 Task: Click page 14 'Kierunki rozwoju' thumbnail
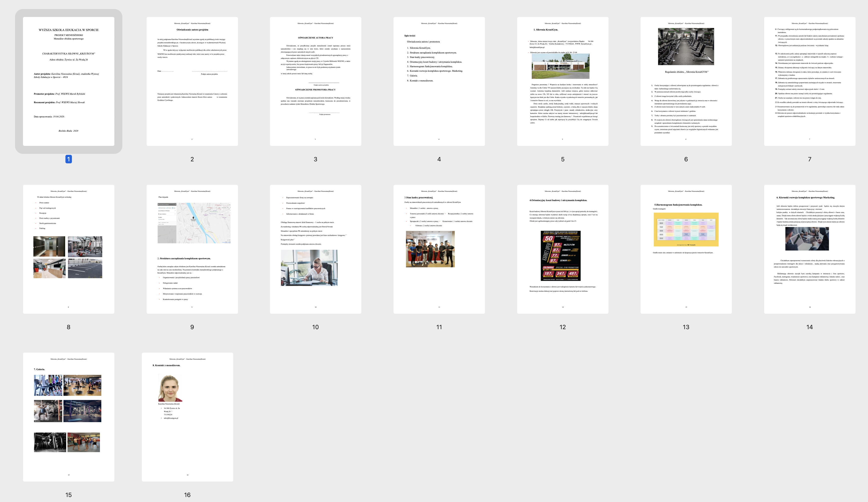coord(810,249)
